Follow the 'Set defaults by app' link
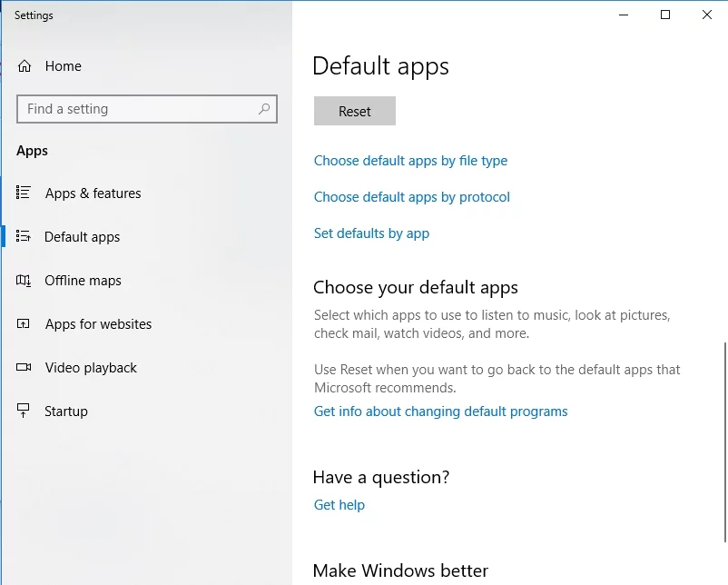 371,233
